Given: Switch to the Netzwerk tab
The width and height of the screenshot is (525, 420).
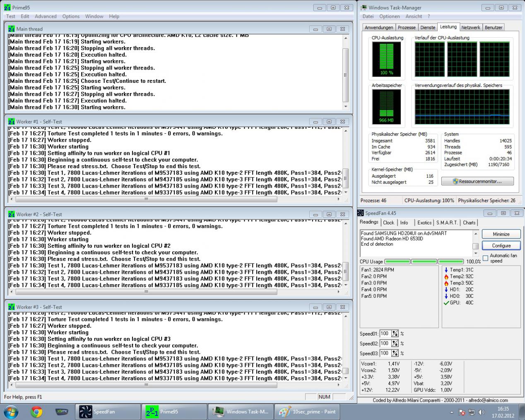Looking at the screenshot, I should coord(471,27).
